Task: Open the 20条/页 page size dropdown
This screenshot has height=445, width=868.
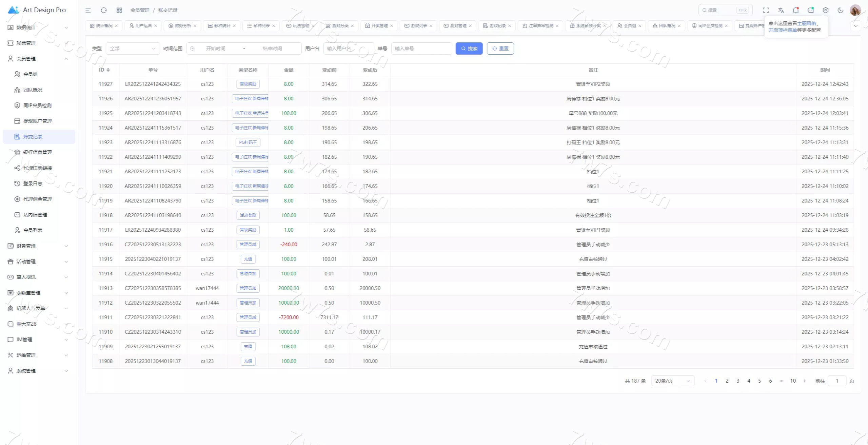Action: [x=672, y=381]
